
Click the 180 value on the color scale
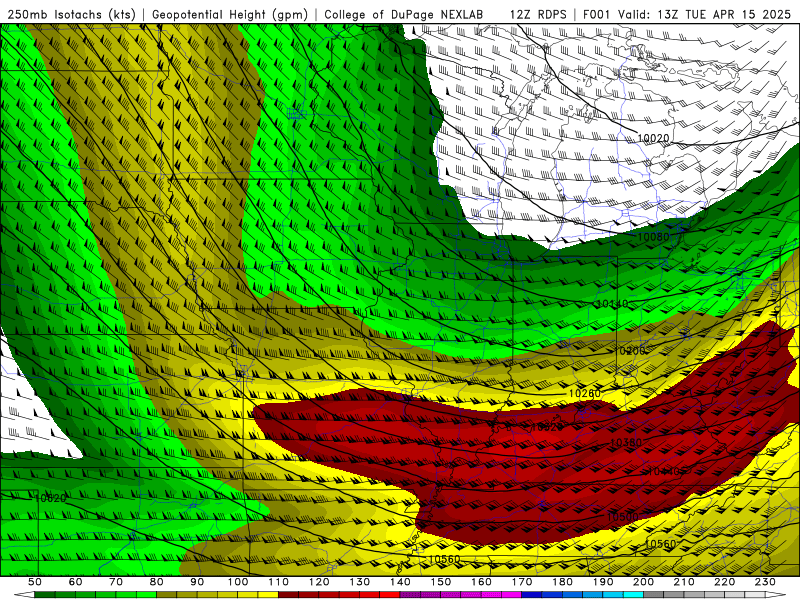coord(563,582)
